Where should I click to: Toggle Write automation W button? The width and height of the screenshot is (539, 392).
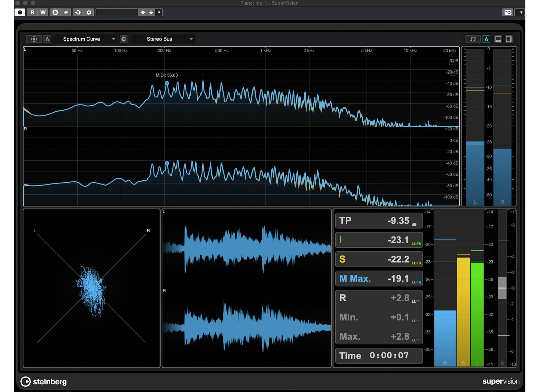43,12
